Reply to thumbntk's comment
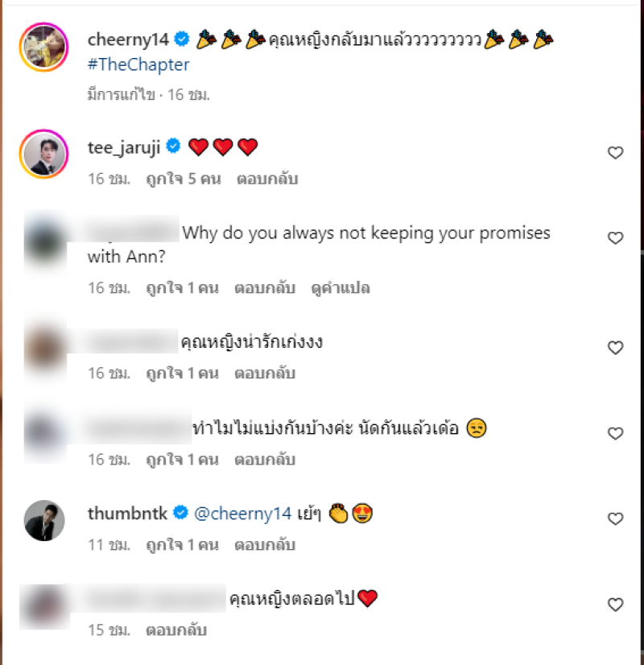This screenshot has width=644, height=665. 265,544
